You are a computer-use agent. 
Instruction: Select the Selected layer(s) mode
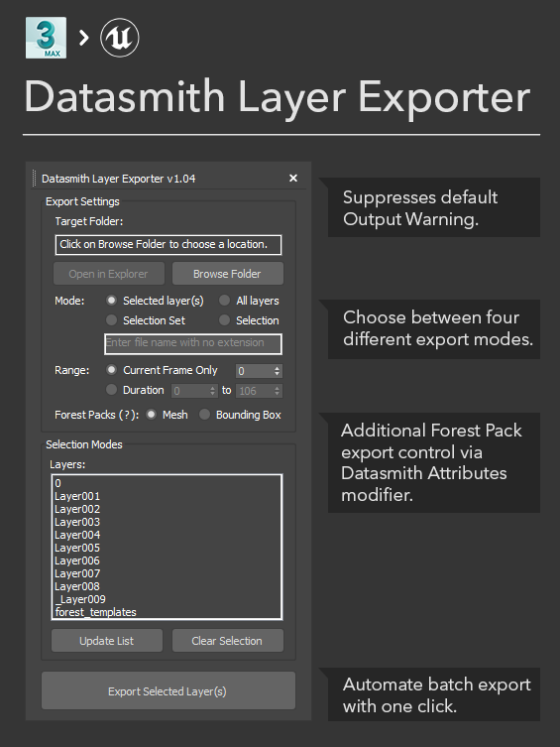111,301
